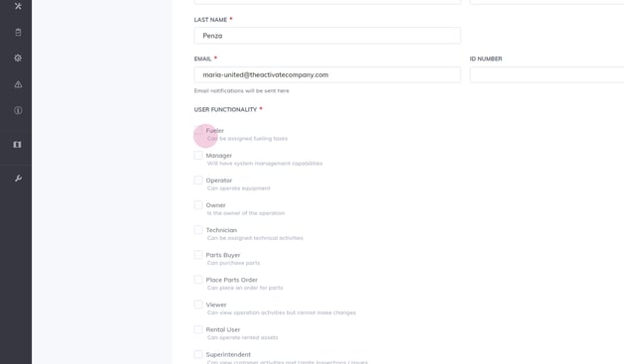Image resolution: width=624 pixels, height=364 pixels.
Task: Tick the Rental User checkbox
Action: 198,329
